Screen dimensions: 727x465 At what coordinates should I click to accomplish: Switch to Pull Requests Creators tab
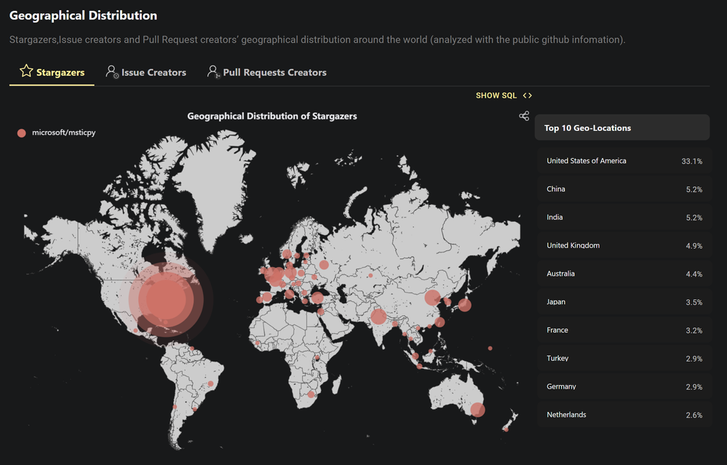click(x=267, y=72)
